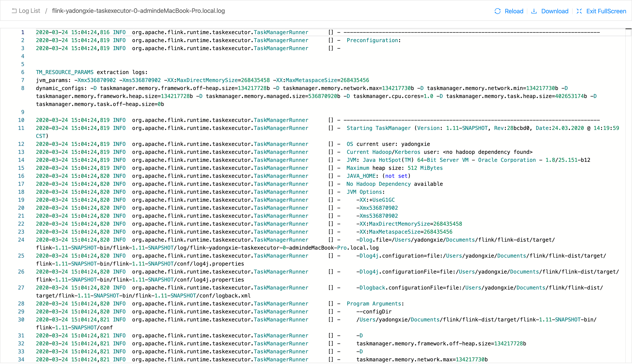Click the Download tray arrow icon

pos(534,11)
